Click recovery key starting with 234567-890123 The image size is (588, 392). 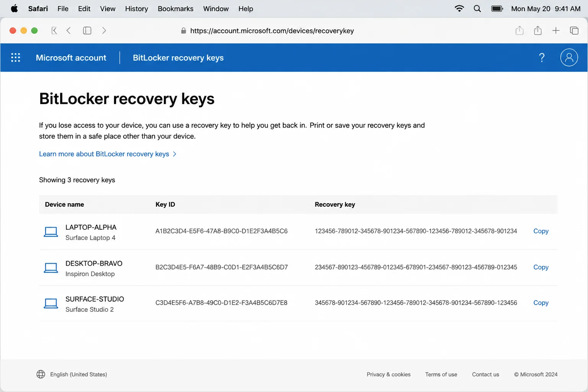pos(416,267)
